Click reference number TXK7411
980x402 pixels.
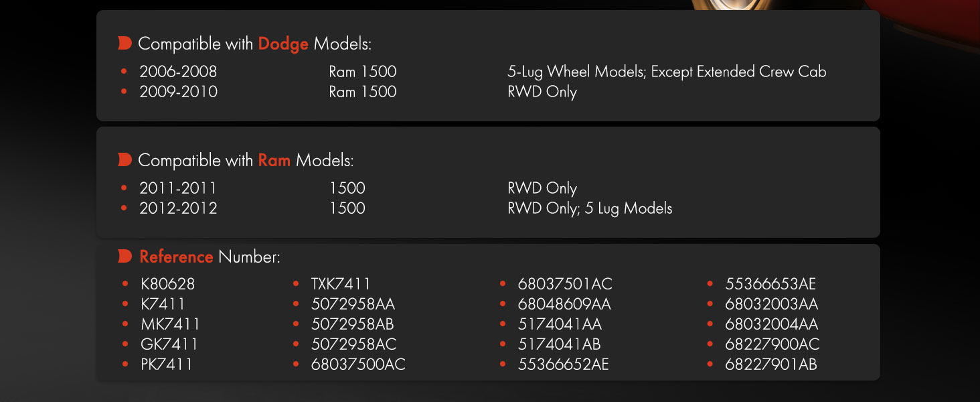tap(341, 284)
